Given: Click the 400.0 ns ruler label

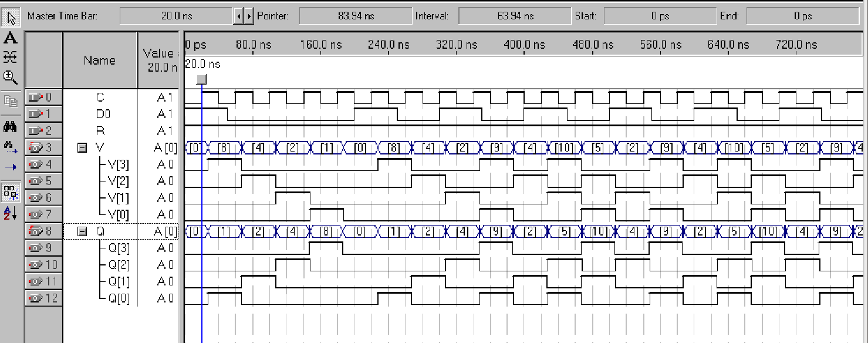Looking at the screenshot, I should tap(525, 45).
